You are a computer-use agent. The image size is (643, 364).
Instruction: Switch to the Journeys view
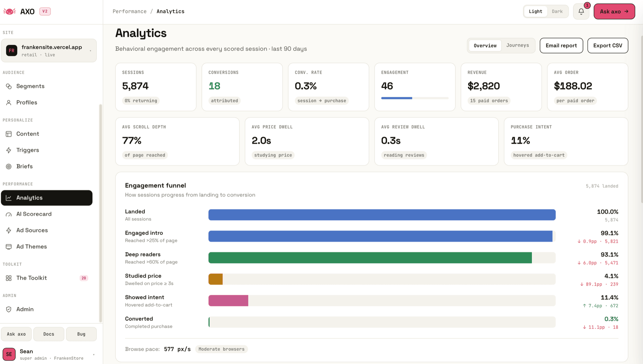pyautogui.click(x=518, y=45)
